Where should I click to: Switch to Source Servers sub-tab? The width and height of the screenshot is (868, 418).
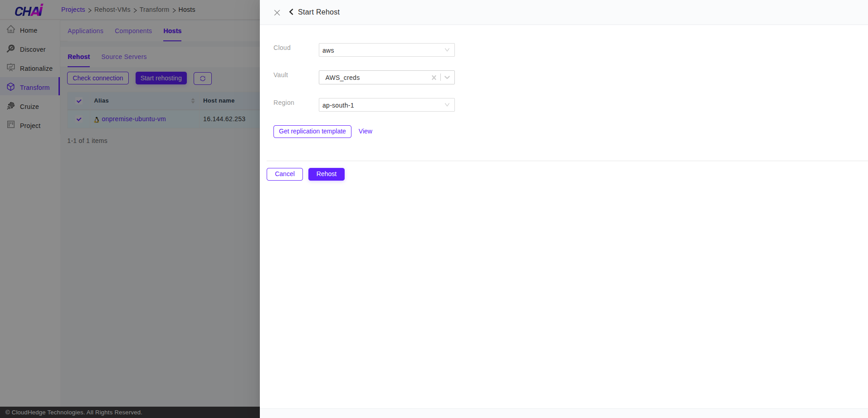pyautogui.click(x=124, y=57)
